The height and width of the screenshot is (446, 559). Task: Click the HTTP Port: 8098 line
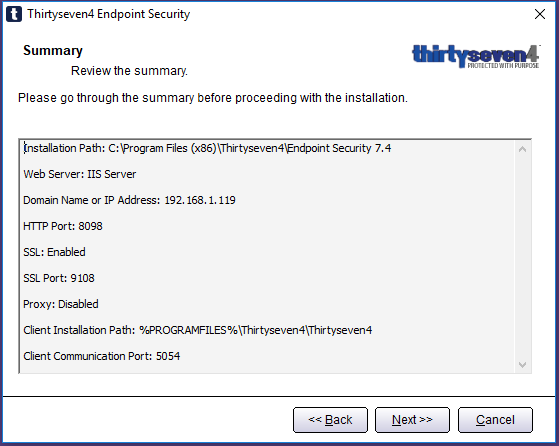click(x=63, y=226)
